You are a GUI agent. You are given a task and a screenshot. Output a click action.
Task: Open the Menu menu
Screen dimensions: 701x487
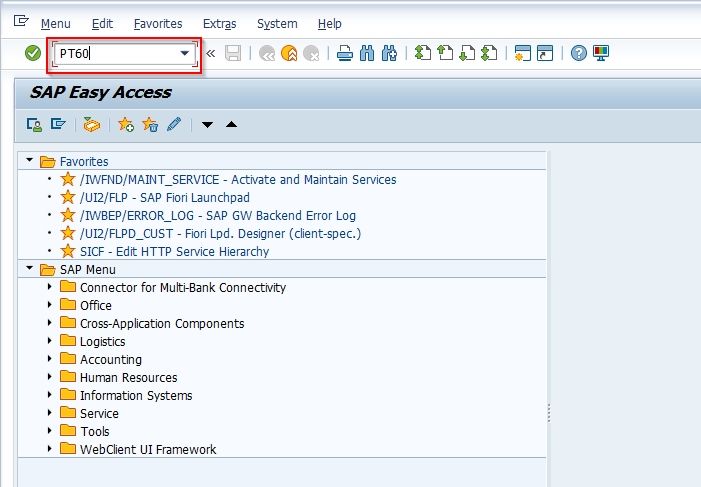pos(55,24)
